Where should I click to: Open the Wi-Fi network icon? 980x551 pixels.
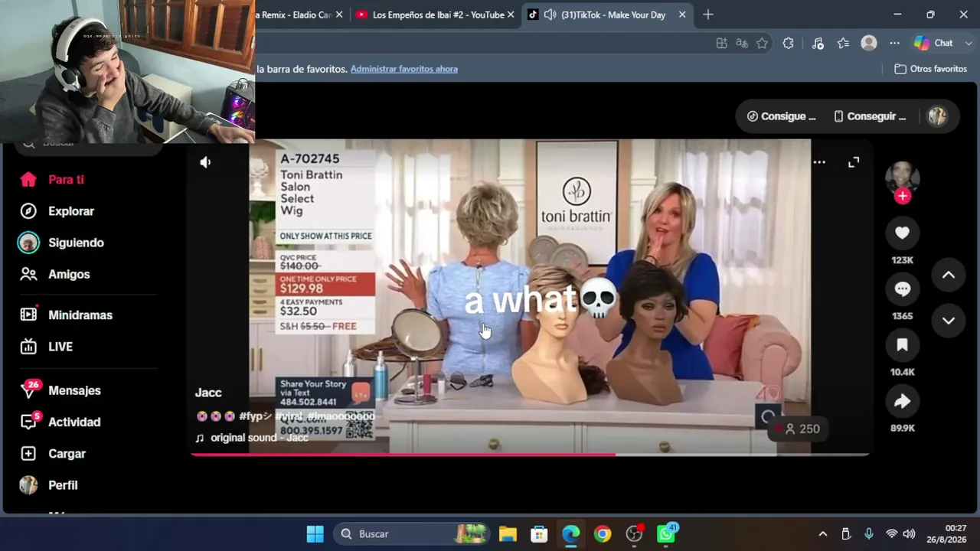pos(891,534)
